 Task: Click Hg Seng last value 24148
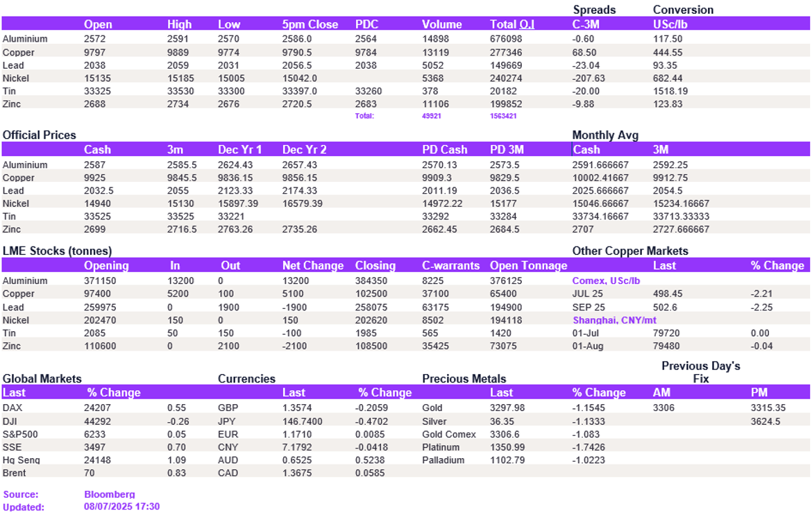click(97, 460)
